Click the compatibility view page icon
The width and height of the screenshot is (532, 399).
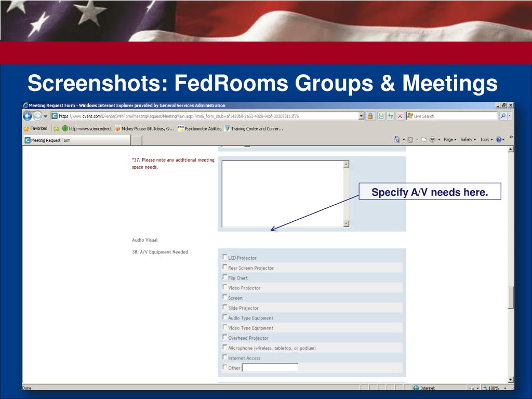(381, 116)
